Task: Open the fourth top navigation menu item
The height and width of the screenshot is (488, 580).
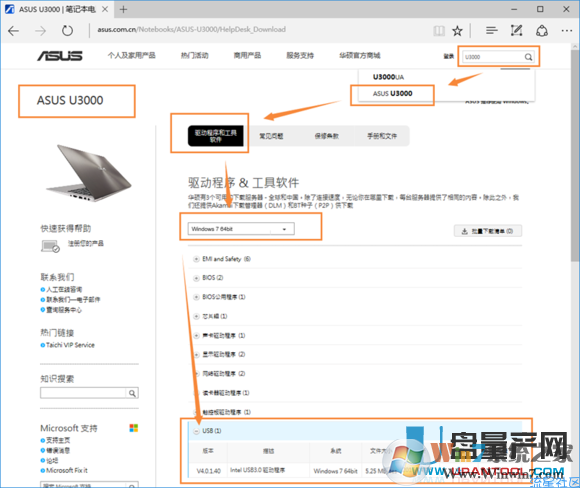Action: [x=300, y=55]
